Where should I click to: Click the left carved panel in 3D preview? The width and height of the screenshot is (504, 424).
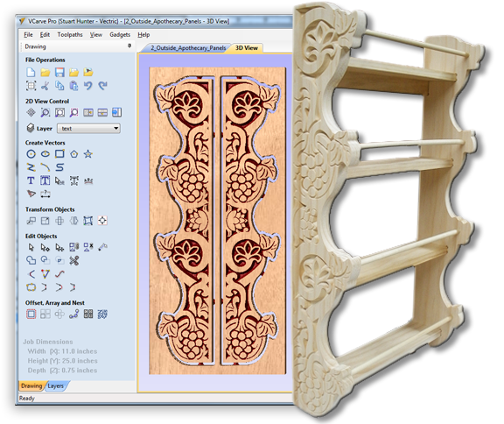pos(184,221)
